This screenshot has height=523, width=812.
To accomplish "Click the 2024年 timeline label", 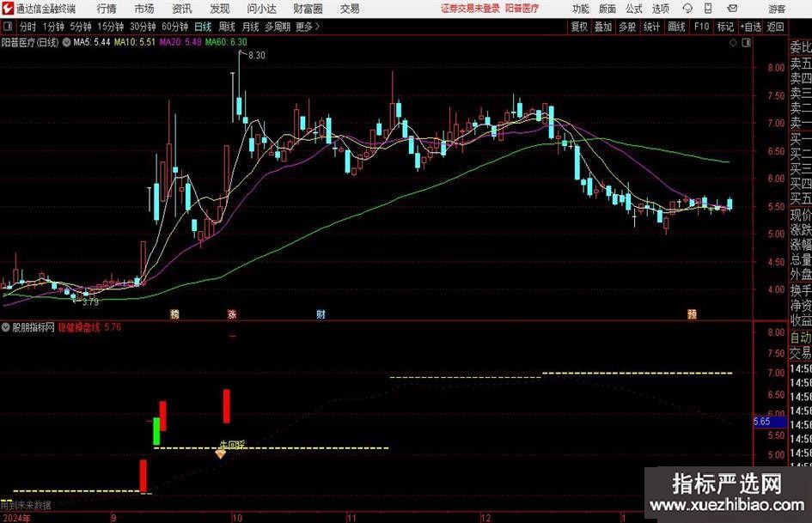I will point(16,518).
